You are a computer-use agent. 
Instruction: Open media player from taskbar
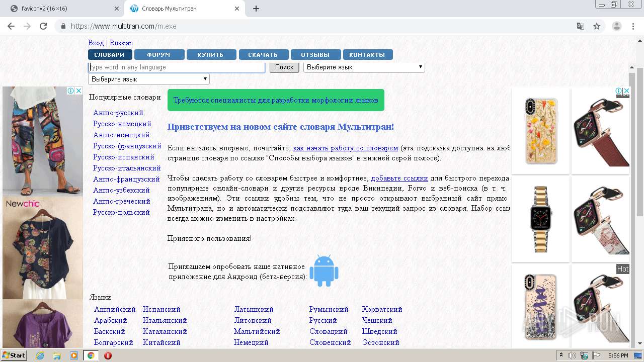pos(74,355)
